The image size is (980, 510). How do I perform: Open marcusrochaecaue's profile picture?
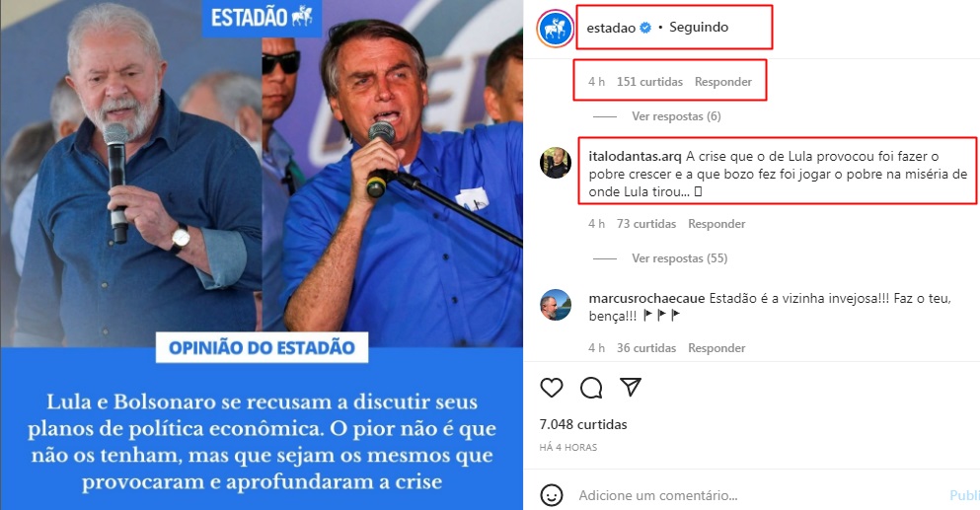(x=555, y=305)
